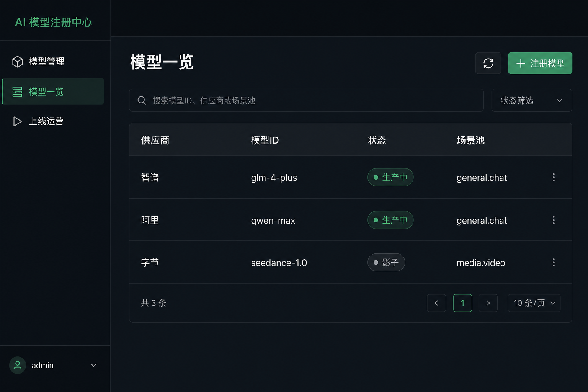The height and width of the screenshot is (392, 588).
Task: Click the magnifier search icon
Action: pyautogui.click(x=142, y=100)
